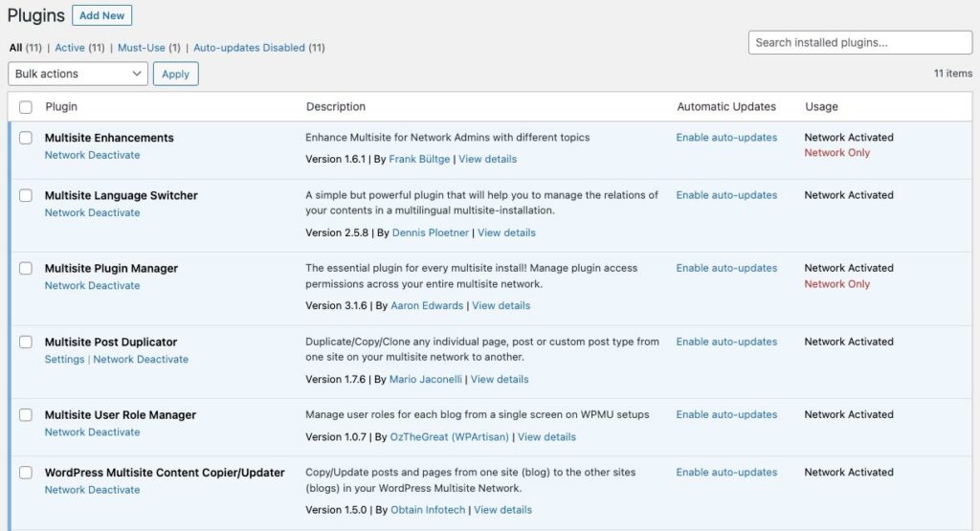View details of Multisite Language Switcher 2.5.8

coord(507,233)
